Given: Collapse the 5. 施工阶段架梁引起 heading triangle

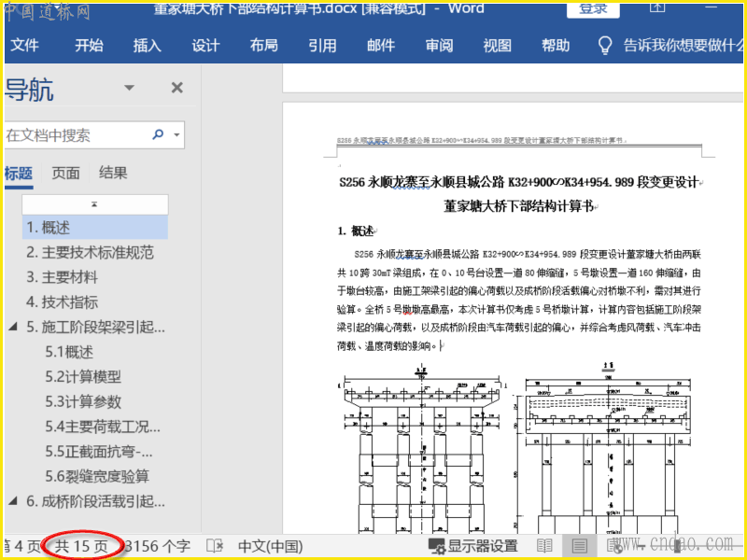Looking at the screenshot, I should (13, 327).
